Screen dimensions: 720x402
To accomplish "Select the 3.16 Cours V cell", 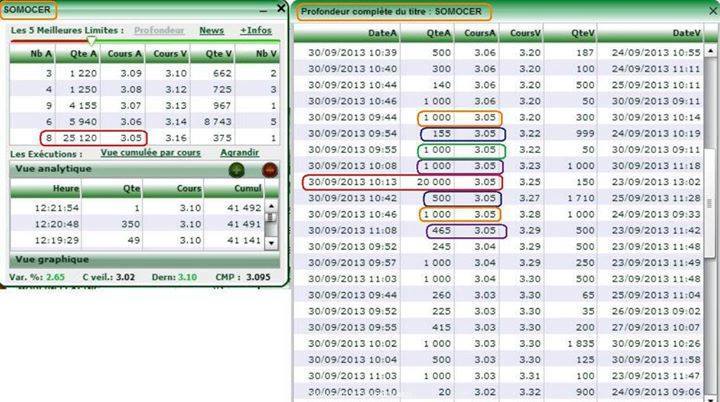I will [176, 138].
